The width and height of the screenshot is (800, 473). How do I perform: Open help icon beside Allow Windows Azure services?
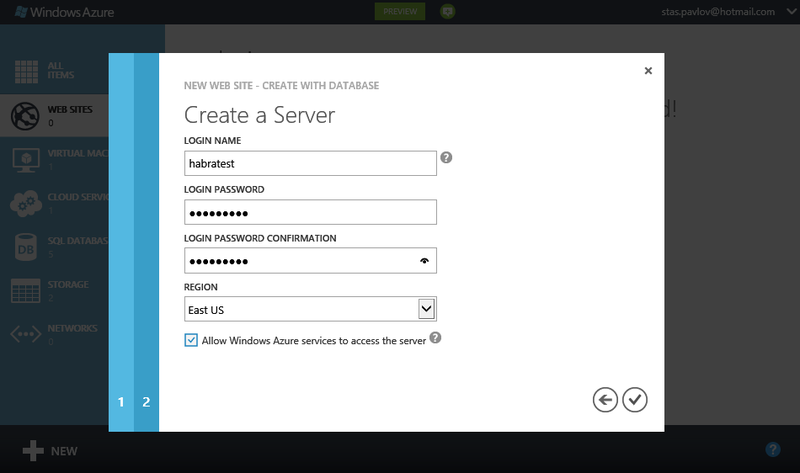pos(435,338)
